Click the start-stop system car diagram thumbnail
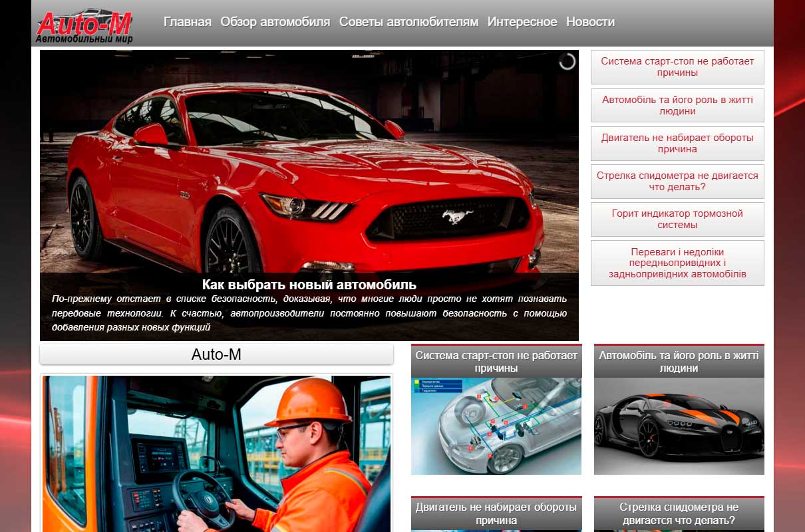Screen dimensions: 805x532 coord(496,426)
